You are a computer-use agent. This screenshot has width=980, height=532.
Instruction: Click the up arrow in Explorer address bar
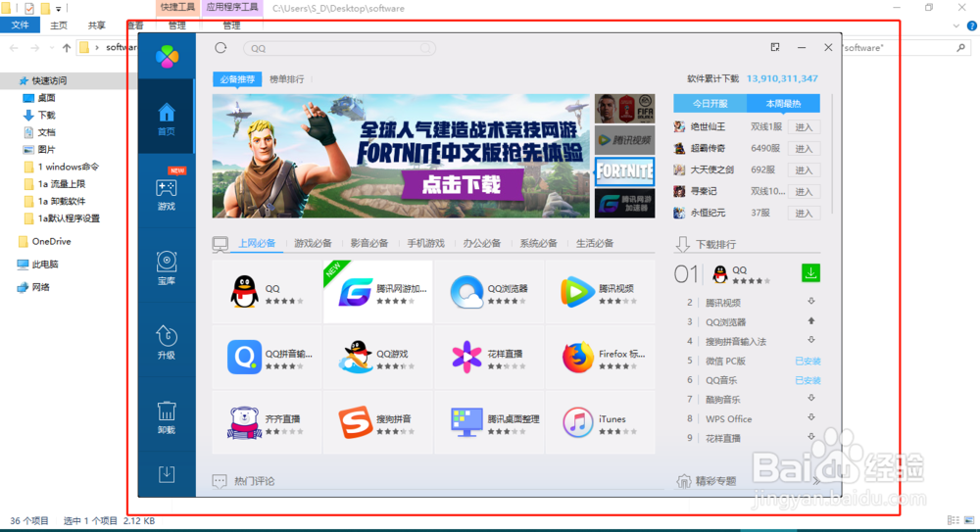tap(67, 47)
